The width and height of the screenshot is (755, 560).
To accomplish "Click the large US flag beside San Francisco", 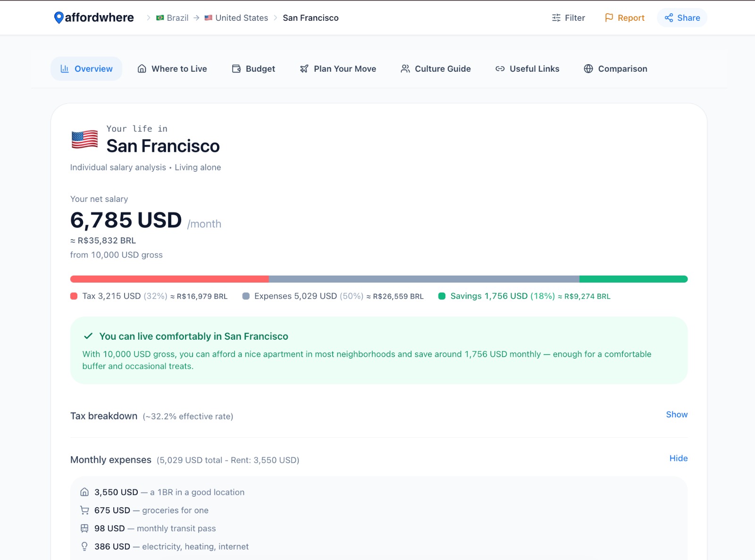I will pos(84,140).
